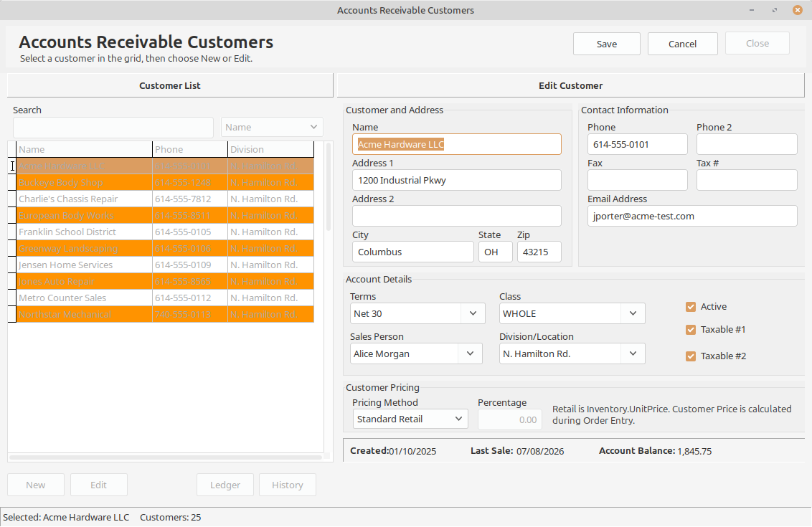Select the Jensen Home Services row
Screen dimensions: 812x527
point(165,265)
